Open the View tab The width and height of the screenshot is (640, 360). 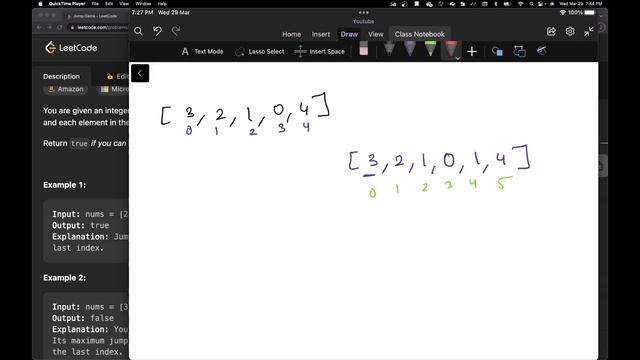tap(376, 34)
